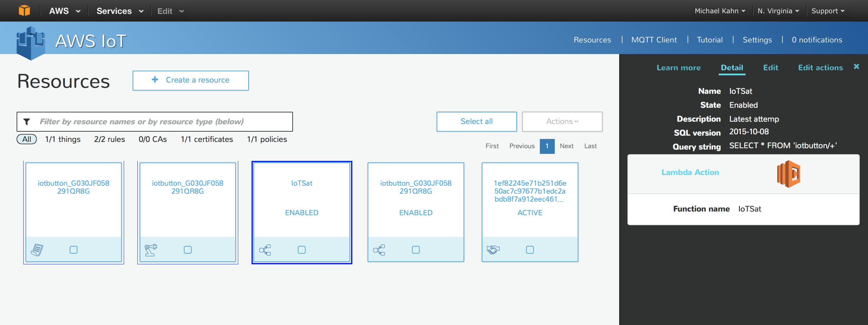Click ACTIVE status on certificate card
This screenshot has height=325, width=868.
click(x=530, y=213)
